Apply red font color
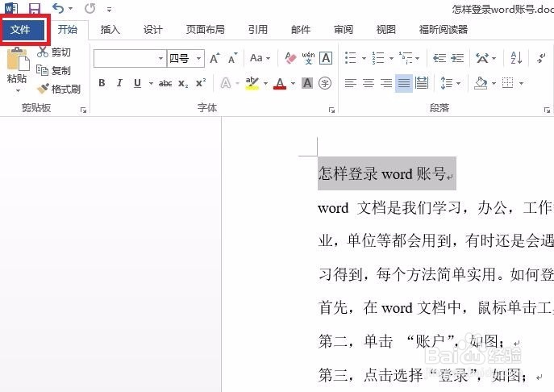Viewport: 554px width, 392px height. (x=280, y=83)
